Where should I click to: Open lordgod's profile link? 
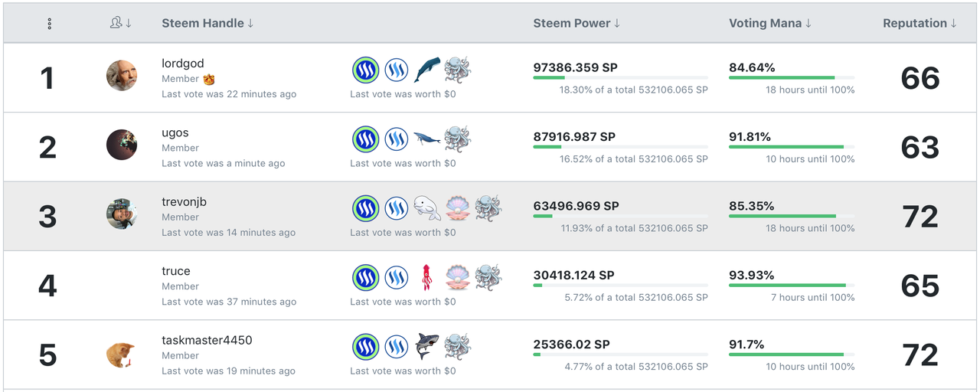(183, 64)
